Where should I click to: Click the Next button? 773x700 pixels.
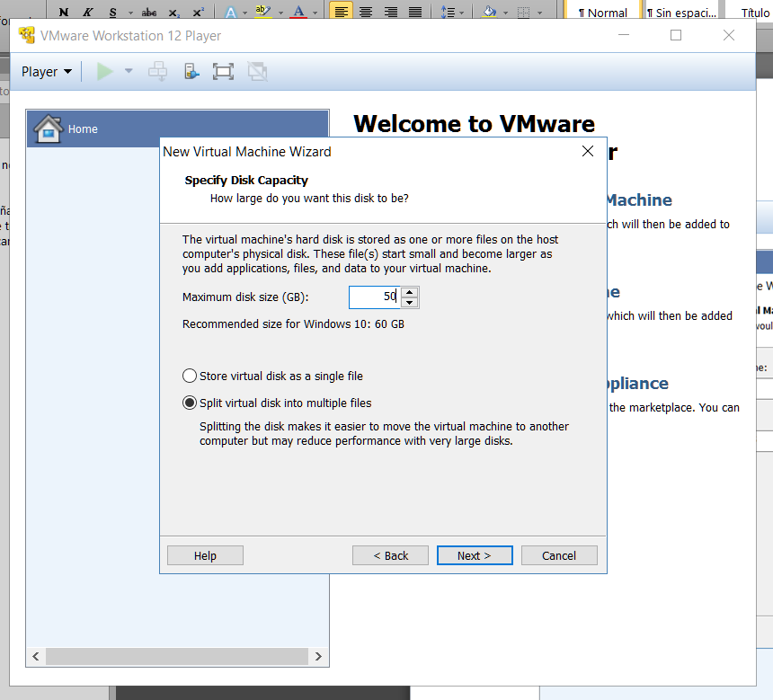point(475,555)
